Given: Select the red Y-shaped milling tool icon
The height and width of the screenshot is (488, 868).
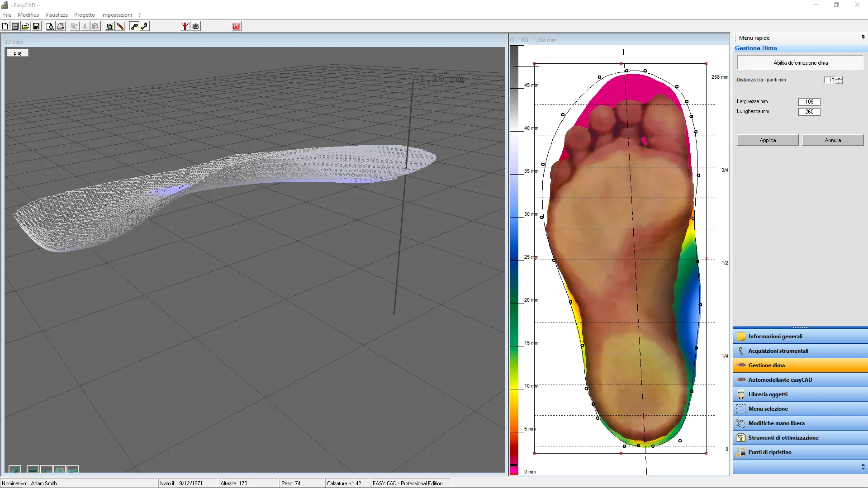Looking at the screenshot, I should coord(185,26).
